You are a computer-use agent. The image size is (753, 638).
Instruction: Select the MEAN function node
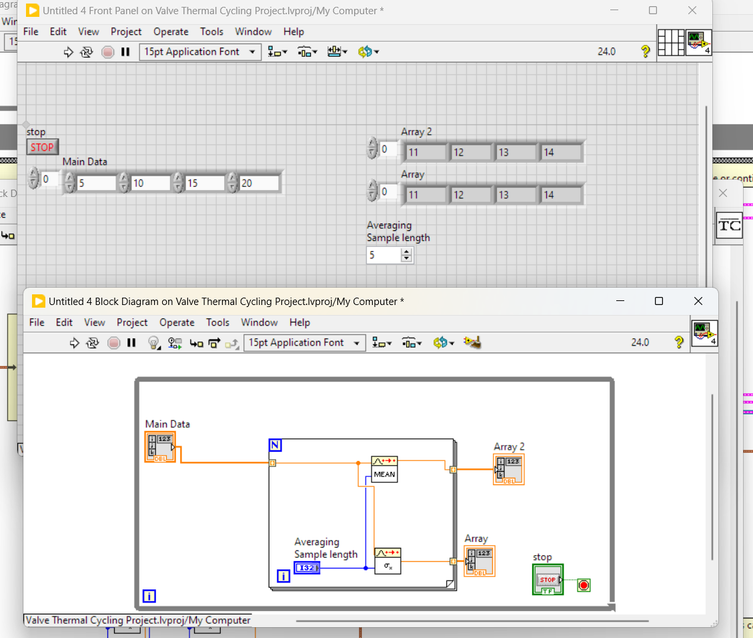pos(384,469)
